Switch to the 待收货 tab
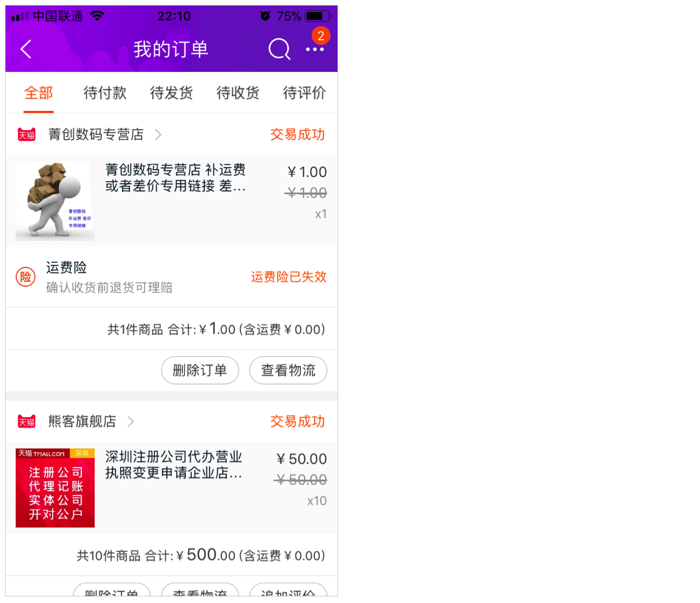The height and width of the screenshot is (603, 700). coord(238,93)
